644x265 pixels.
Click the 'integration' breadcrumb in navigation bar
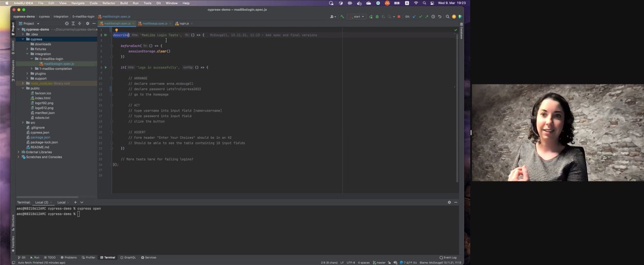(61, 17)
